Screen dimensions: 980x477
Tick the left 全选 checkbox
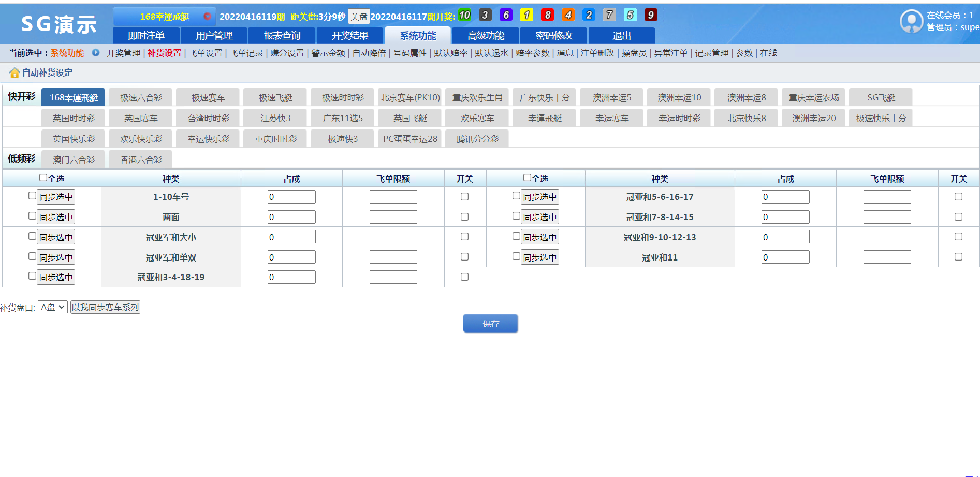[43, 178]
